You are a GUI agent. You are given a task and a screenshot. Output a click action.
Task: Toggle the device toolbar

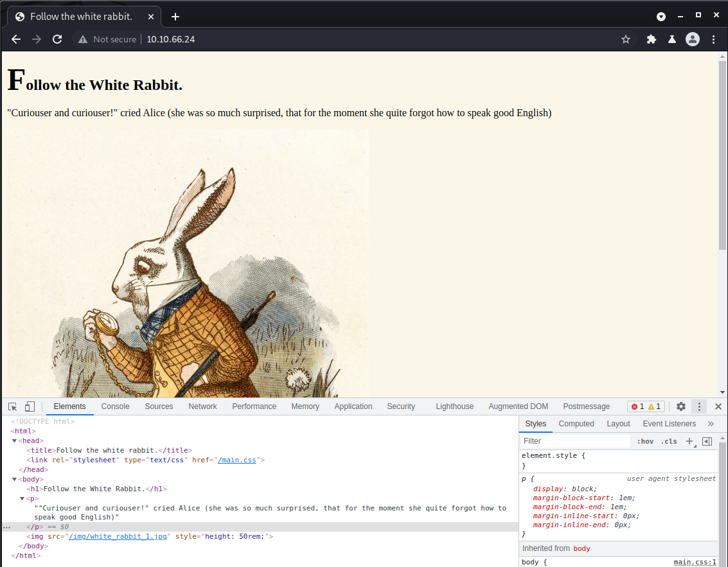point(30,406)
